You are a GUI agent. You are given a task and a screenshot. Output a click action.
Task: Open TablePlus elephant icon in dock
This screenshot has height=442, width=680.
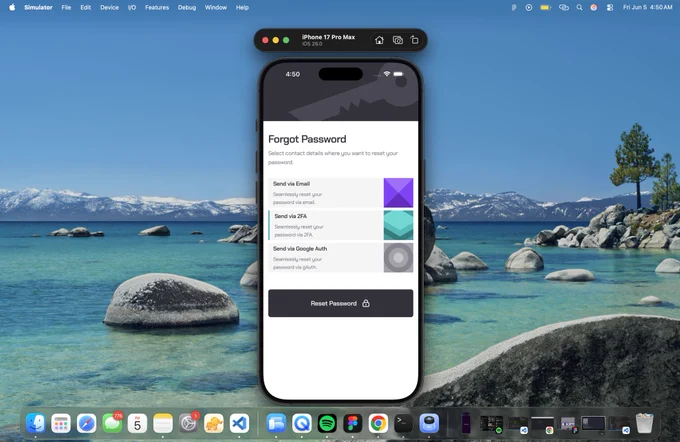coord(214,423)
